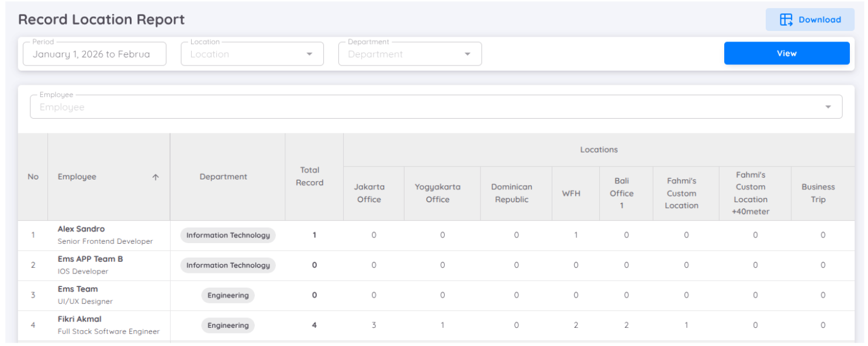This screenshot has height=346, width=868.
Task: Open the Employee filter dropdown arrow
Action: (x=828, y=107)
